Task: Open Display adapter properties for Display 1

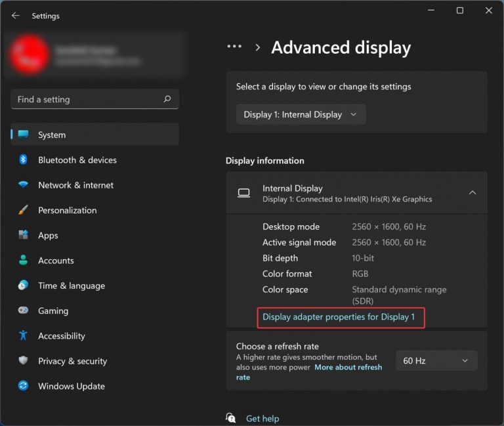Action: 339,317
